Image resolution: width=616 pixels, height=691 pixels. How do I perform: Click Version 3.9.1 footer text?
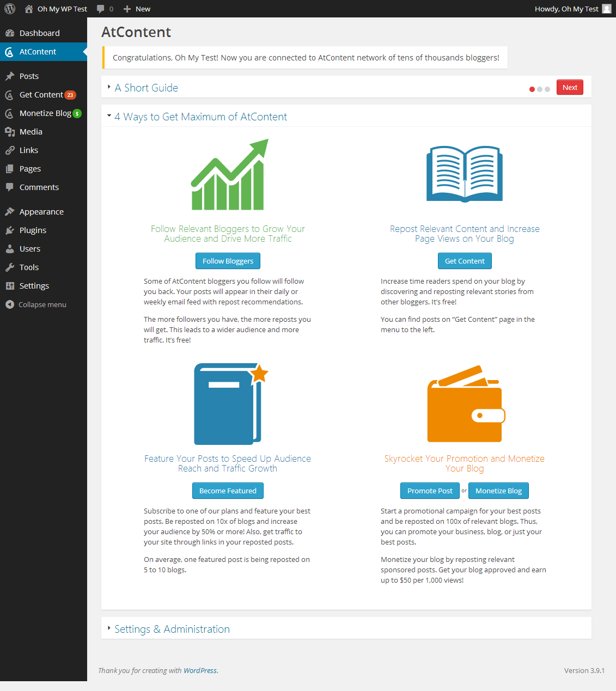click(x=584, y=670)
